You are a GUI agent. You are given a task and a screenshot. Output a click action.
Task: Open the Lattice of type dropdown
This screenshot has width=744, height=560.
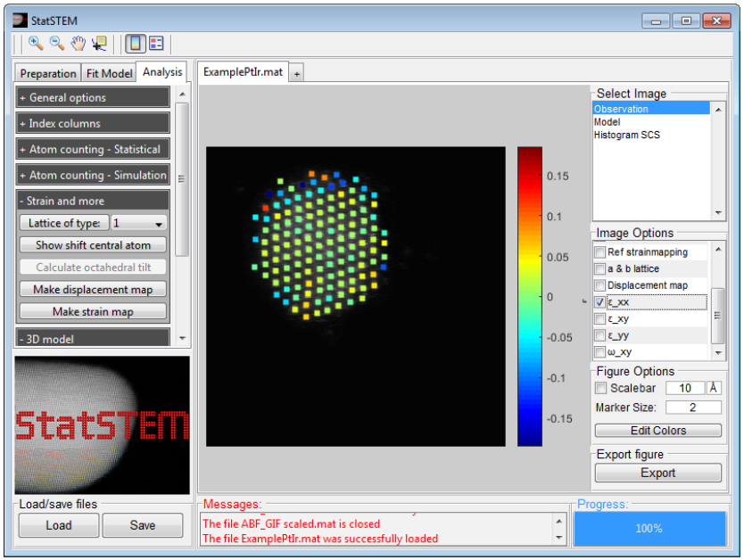click(x=139, y=224)
